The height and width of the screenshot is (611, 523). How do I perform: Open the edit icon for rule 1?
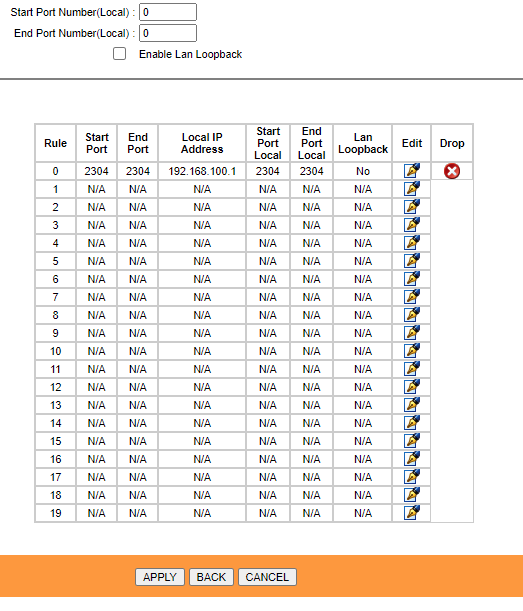412,189
